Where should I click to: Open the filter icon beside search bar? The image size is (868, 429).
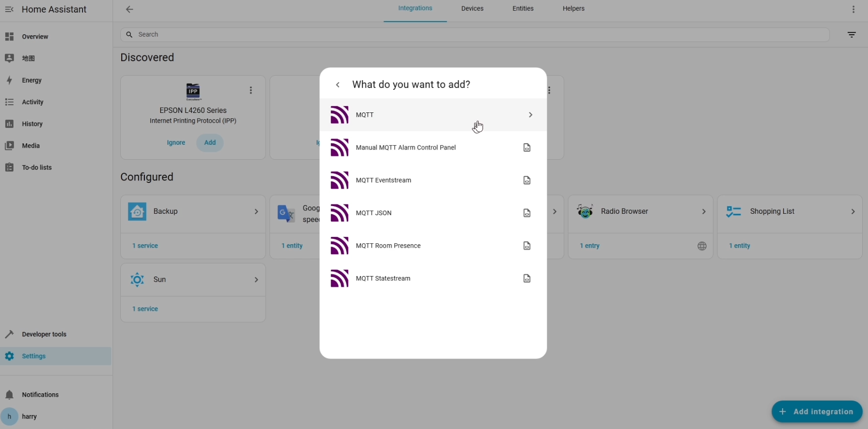(x=852, y=35)
